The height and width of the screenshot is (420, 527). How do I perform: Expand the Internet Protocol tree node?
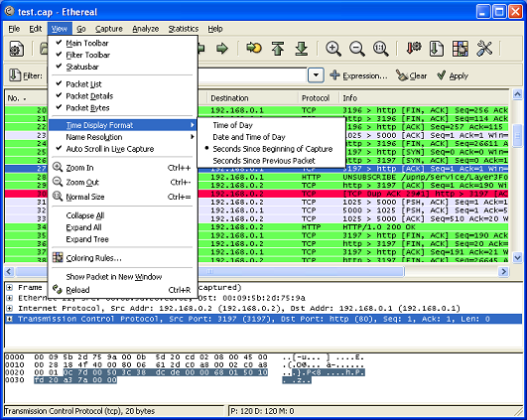(x=9, y=308)
